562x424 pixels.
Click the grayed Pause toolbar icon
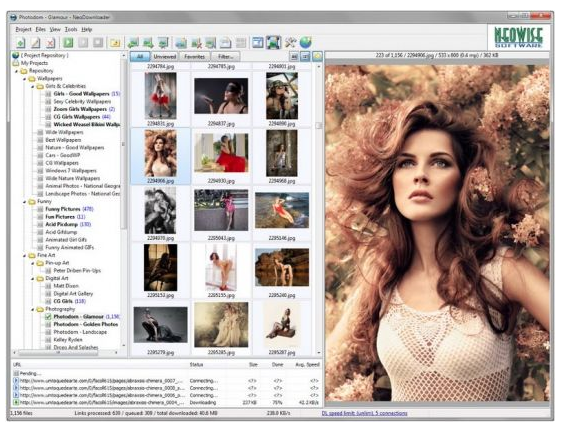click(83, 43)
